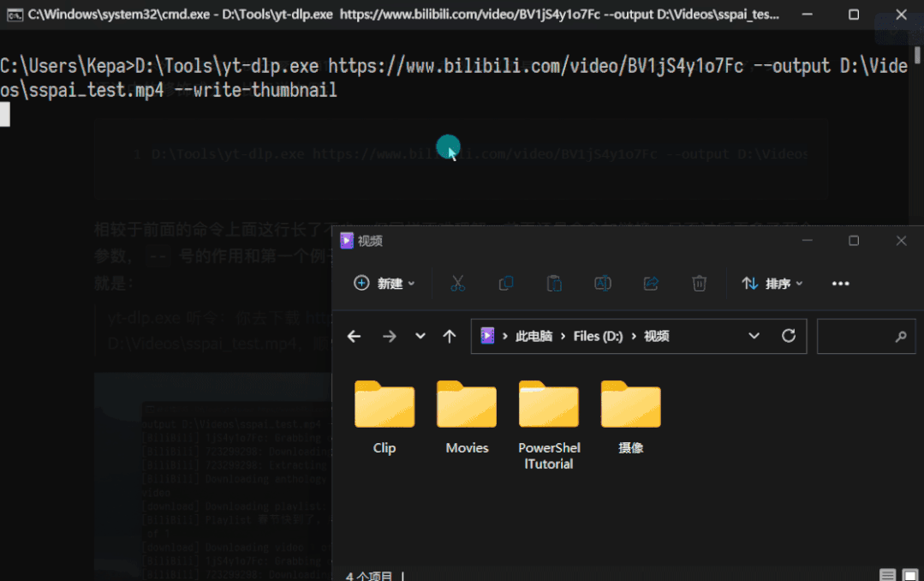This screenshot has height=581, width=924.
Task: Click the bilibili URL in the command line
Action: (536, 66)
